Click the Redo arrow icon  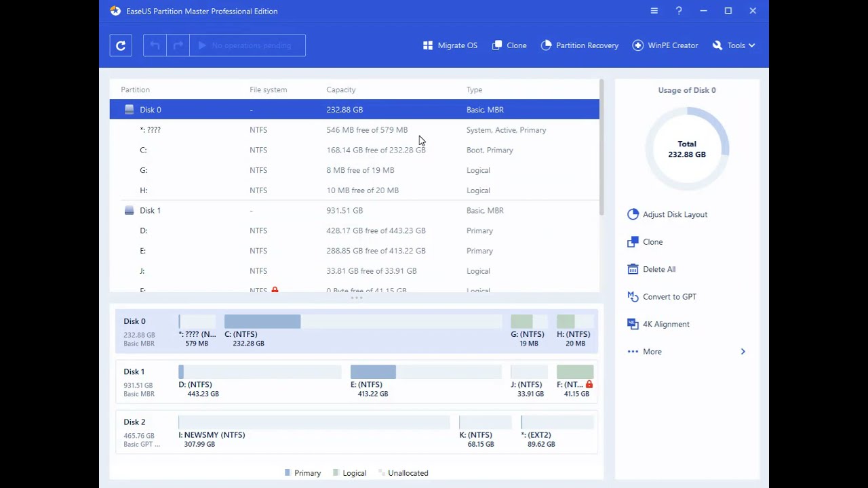[178, 45]
